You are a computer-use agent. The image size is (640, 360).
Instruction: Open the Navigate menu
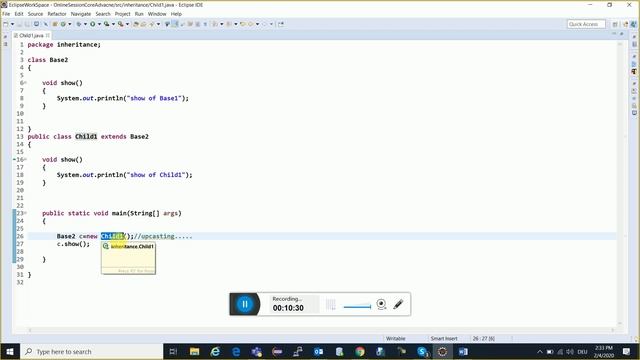pos(81,14)
